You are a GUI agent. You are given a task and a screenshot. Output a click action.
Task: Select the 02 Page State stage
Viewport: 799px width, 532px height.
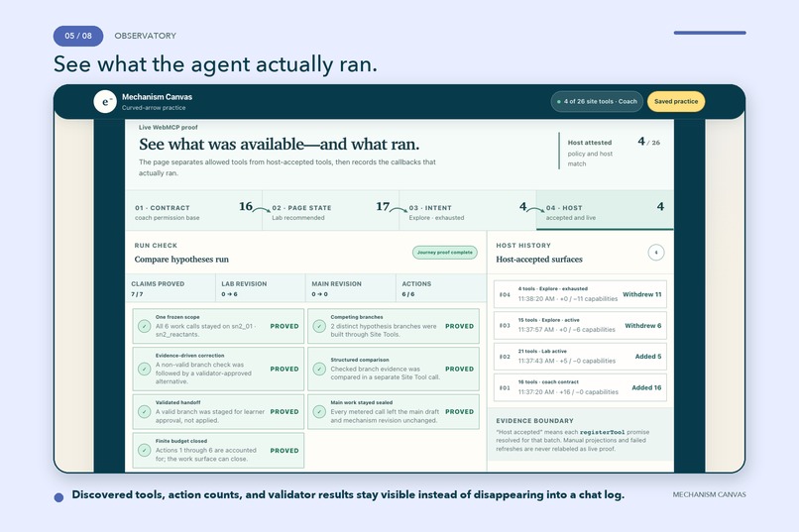point(331,210)
